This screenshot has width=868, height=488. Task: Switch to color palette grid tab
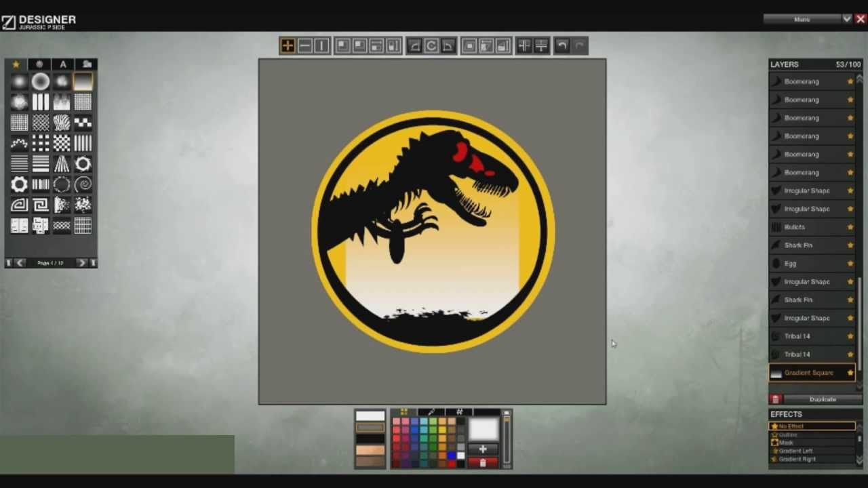404,411
